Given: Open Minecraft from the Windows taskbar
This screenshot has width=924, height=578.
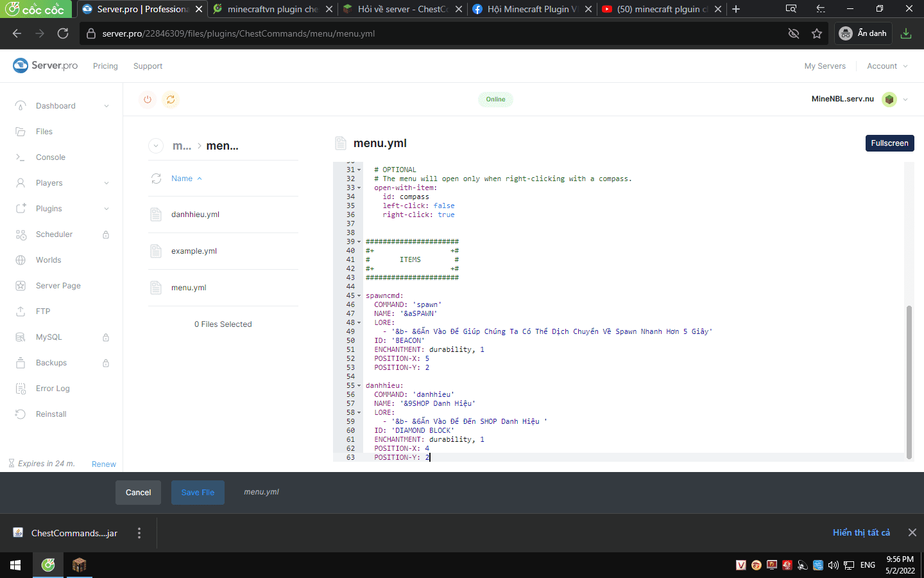Looking at the screenshot, I should tap(79, 565).
